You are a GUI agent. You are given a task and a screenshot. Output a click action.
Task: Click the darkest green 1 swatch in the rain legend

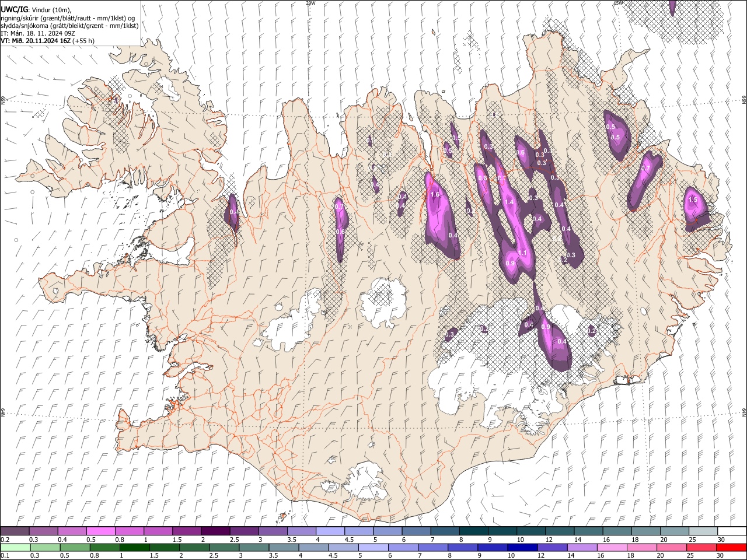[x=134, y=548]
